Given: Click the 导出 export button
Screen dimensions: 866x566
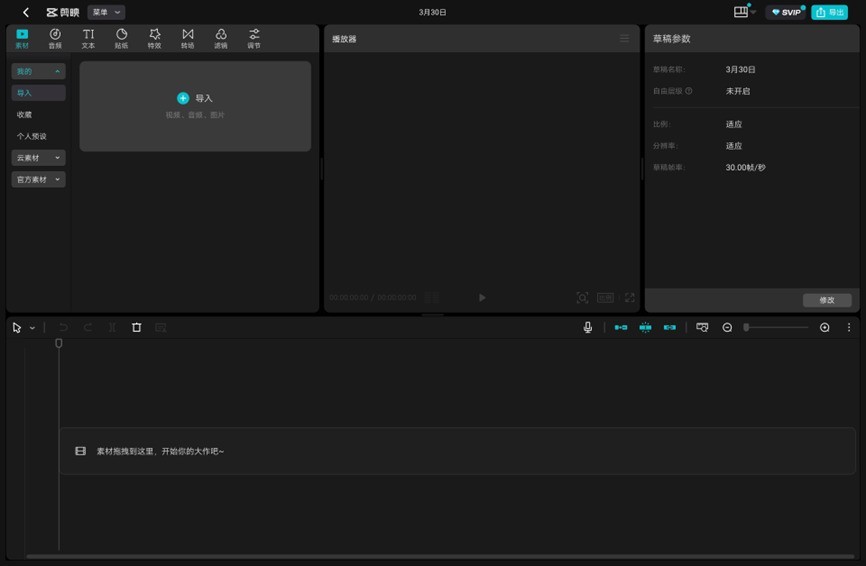Looking at the screenshot, I should [x=830, y=12].
